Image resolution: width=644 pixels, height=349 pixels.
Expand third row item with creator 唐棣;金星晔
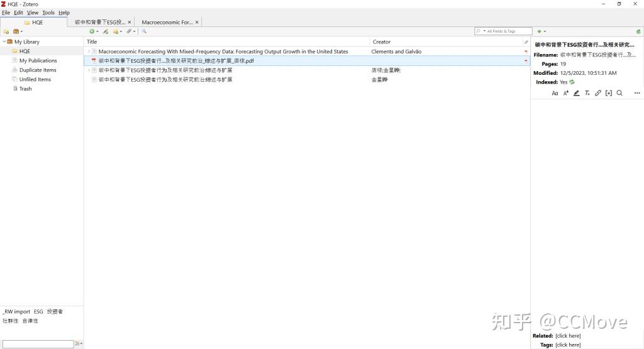point(89,70)
